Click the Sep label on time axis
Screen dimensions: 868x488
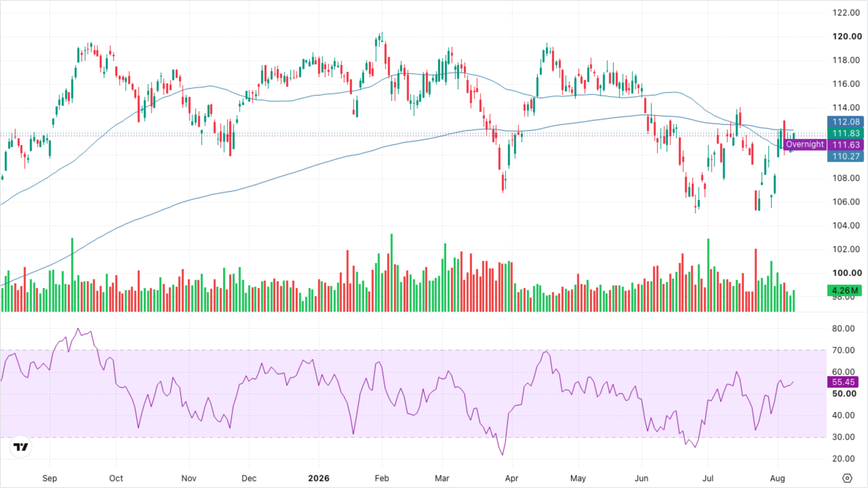tap(50, 478)
